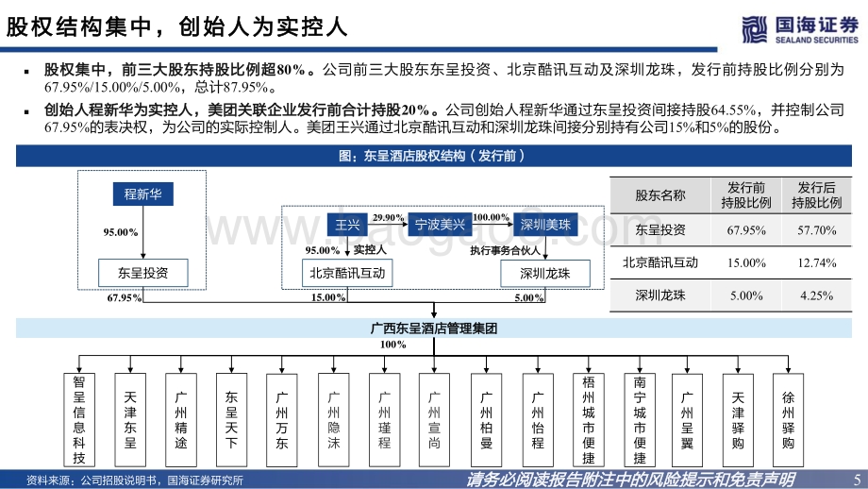868x489 pixels.
Task: Click the 东呈天下 subsidiary box
Action: tap(231, 420)
